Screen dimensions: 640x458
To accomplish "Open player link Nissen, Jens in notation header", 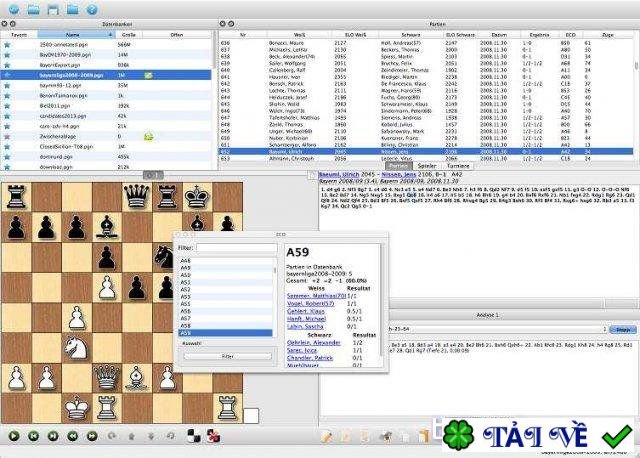I will coord(399,174).
